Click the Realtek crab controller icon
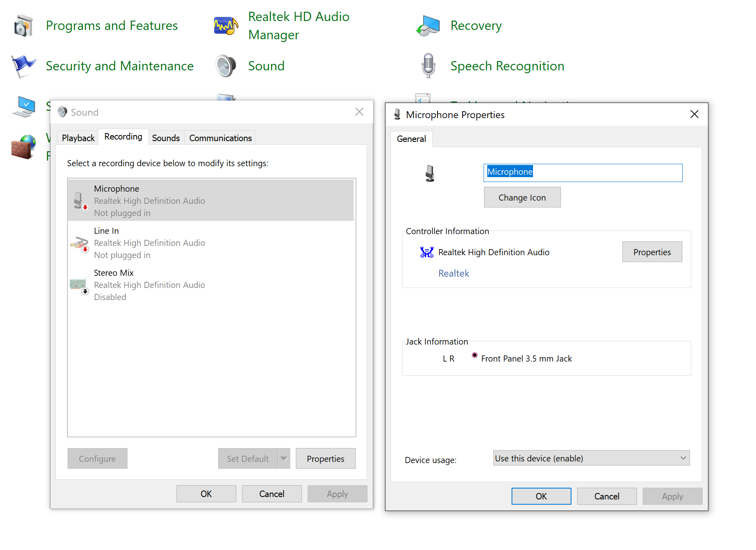This screenshot has width=756, height=550. click(427, 252)
